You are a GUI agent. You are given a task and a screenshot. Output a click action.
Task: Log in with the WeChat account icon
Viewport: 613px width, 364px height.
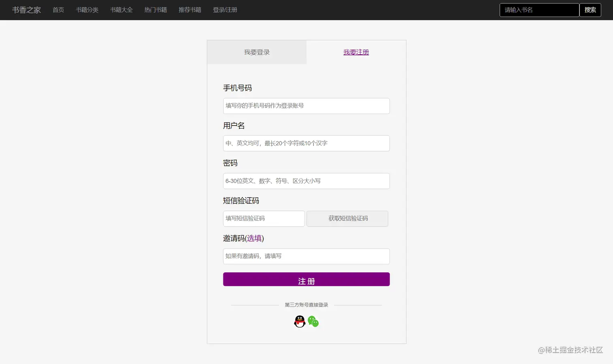(x=313, y=322)
